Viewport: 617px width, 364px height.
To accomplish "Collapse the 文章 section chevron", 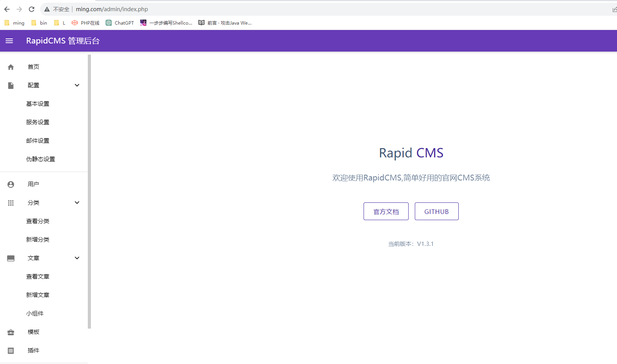I will click(x=77, y=258).
